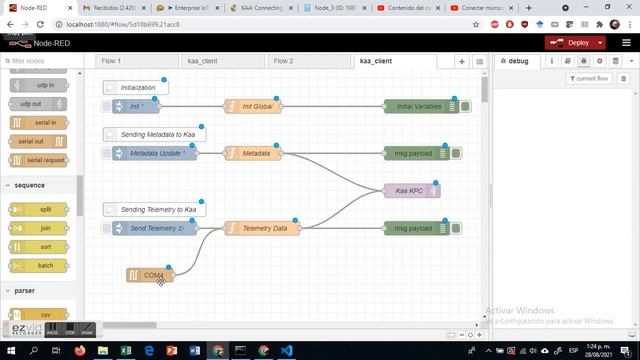The width and height of the screenshot is (640, 360).
Task: Open Visual Studio Code from taskbar
Action: (287, 351)
